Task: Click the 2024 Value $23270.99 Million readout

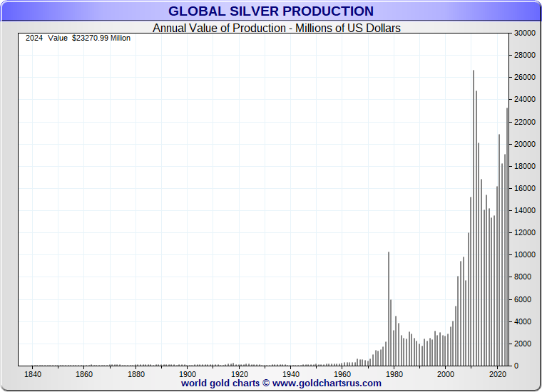Action: click(78, 38)
